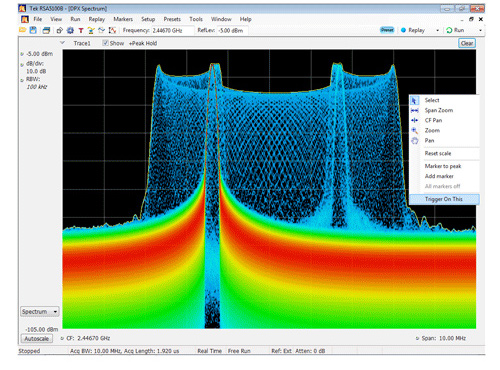This screenshot has width=500, height=370.
Task: Click the red trigger T toolbar icon
Action: [x=81, y=31]
